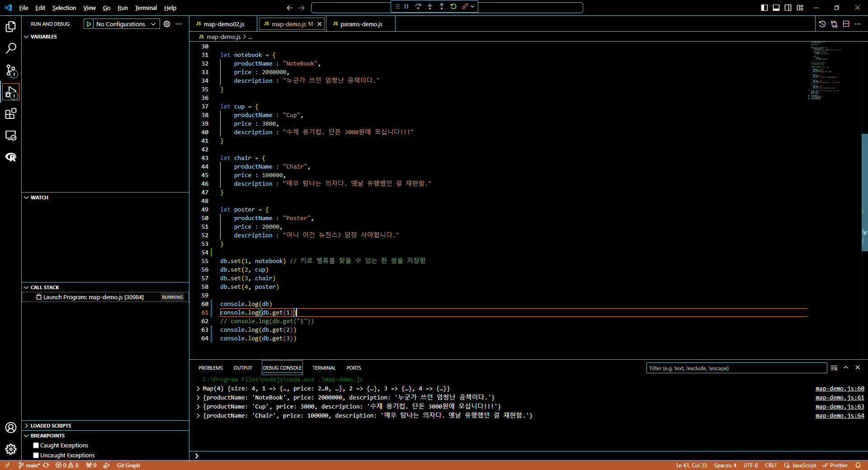Go forward with the navigation arrow

302,8
